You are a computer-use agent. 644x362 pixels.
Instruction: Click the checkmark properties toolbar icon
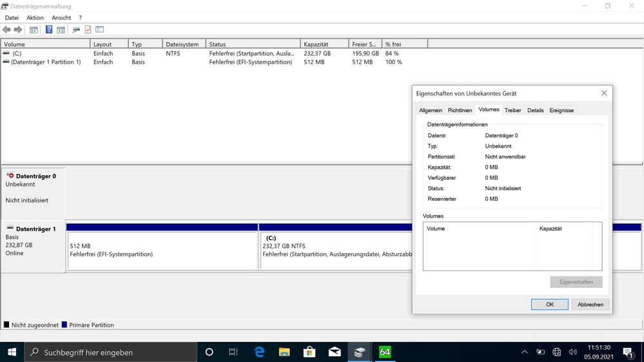click(88, 30)
